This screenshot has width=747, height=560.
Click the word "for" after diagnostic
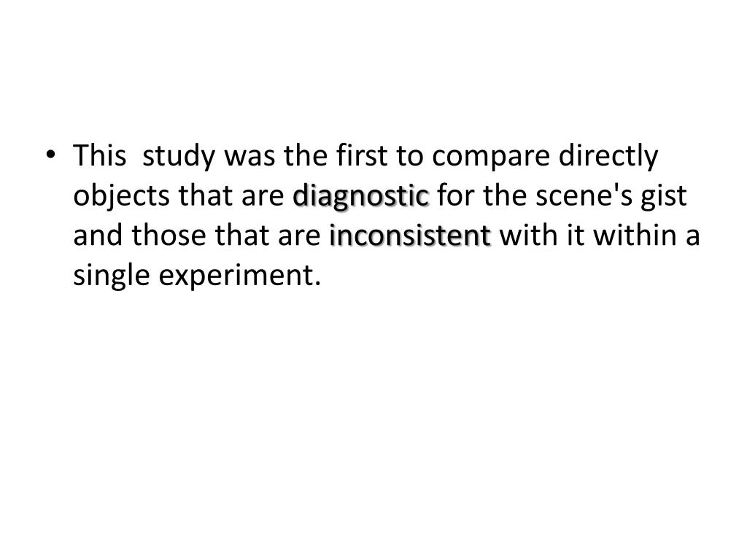tap(456, 195)
